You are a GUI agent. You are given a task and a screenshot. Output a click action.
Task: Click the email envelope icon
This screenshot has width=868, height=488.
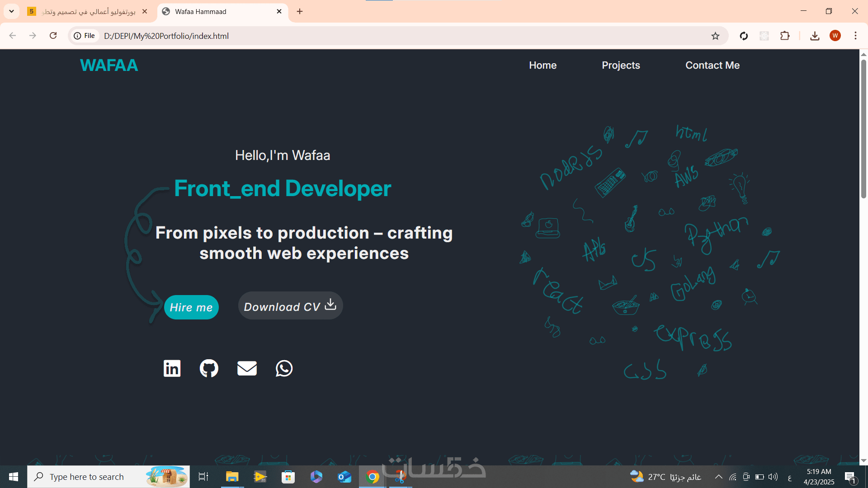(247, 368)
